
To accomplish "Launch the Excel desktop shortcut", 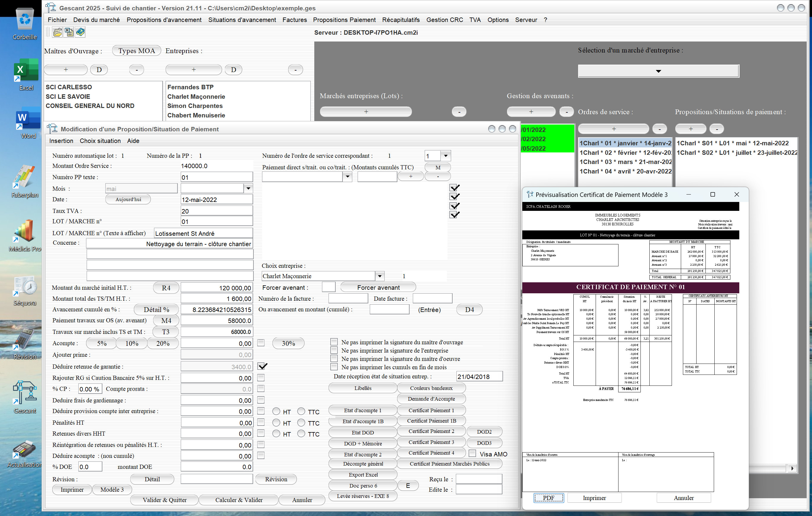I will [26, 74].
